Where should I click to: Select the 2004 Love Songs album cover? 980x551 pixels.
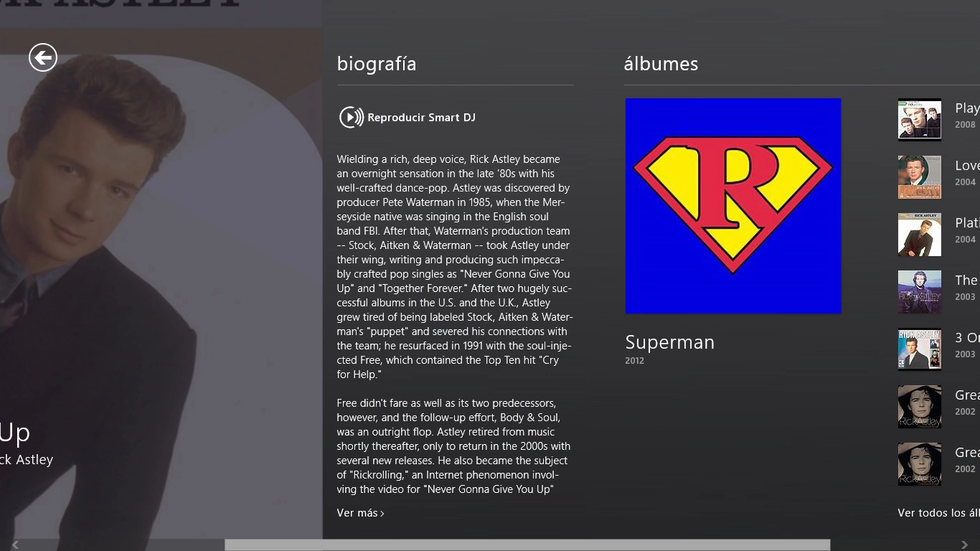click(x=919, y=177)
